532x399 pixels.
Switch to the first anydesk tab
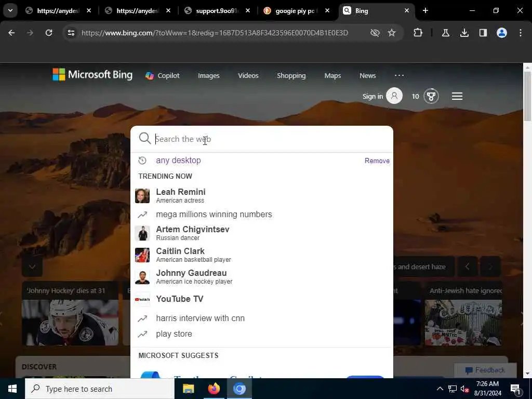tap(58, 11)
